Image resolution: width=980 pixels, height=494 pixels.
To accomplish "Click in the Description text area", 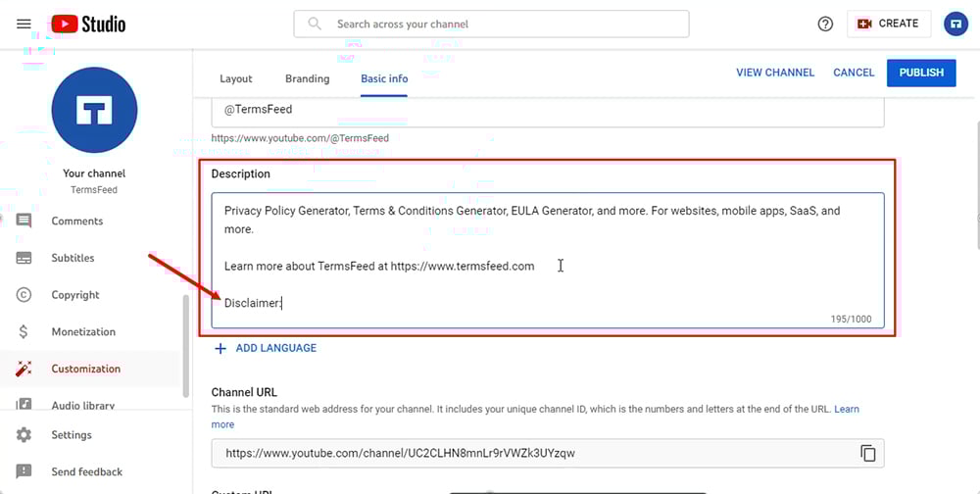I will (x=548, y=260).
